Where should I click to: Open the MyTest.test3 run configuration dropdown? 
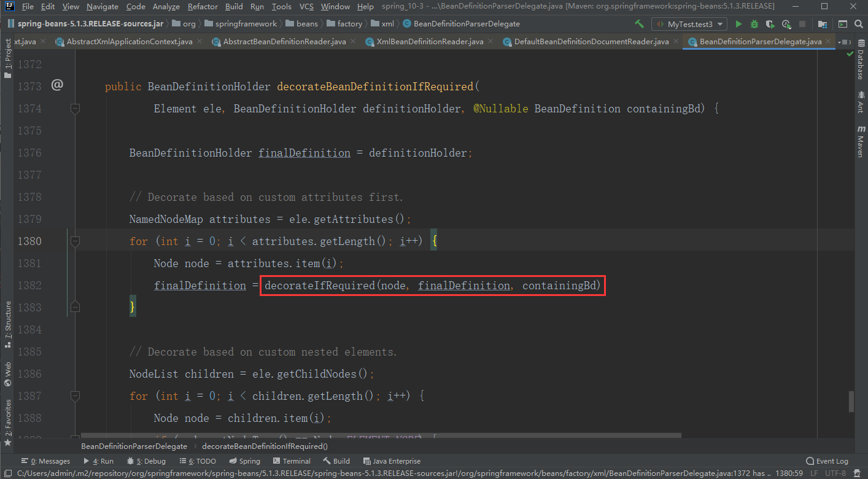tap(689, 24)
